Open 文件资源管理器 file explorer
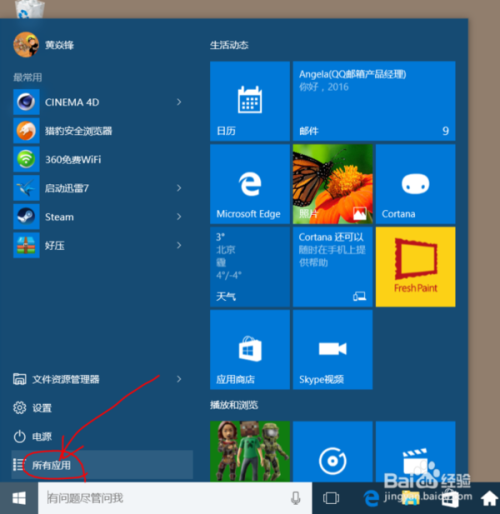The width and height of the screenshot is (500, 514). coord(102,379)
